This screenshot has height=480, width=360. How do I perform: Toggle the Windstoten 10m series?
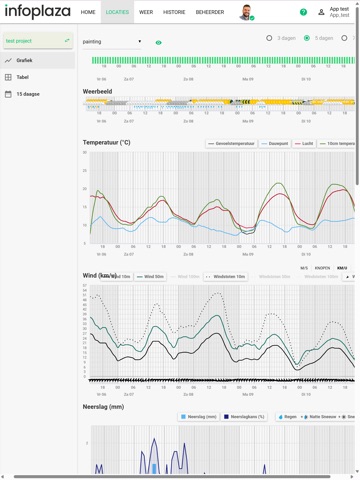point(226,277)
